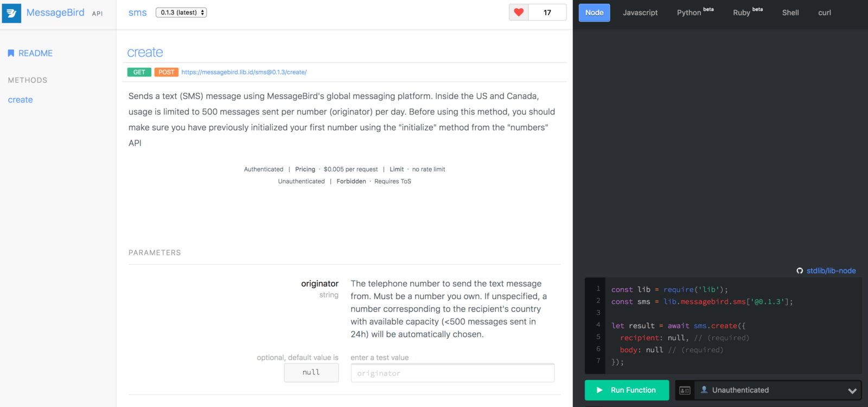Select the Ruby beta tab
The width and height of the screenshot is (868, 407).
point(748,12)
